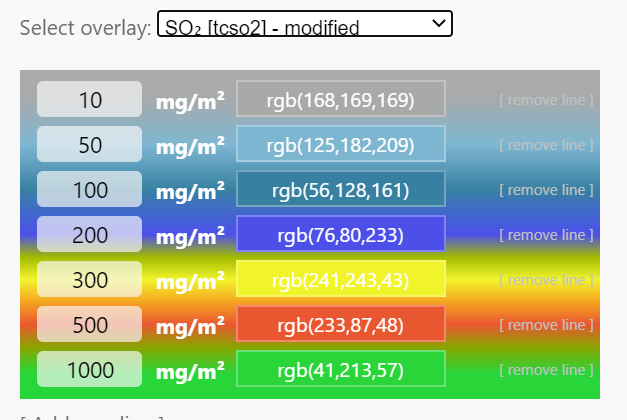Click the orange-red rgb(233,87,48) swatch
Viewport: 627px width, 420px height.
tap(340, 325)
